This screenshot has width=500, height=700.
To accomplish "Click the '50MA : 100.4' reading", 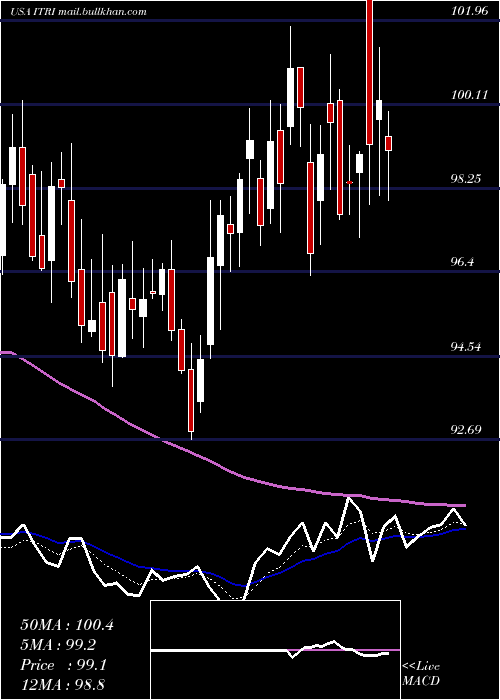I will [67, 625].
